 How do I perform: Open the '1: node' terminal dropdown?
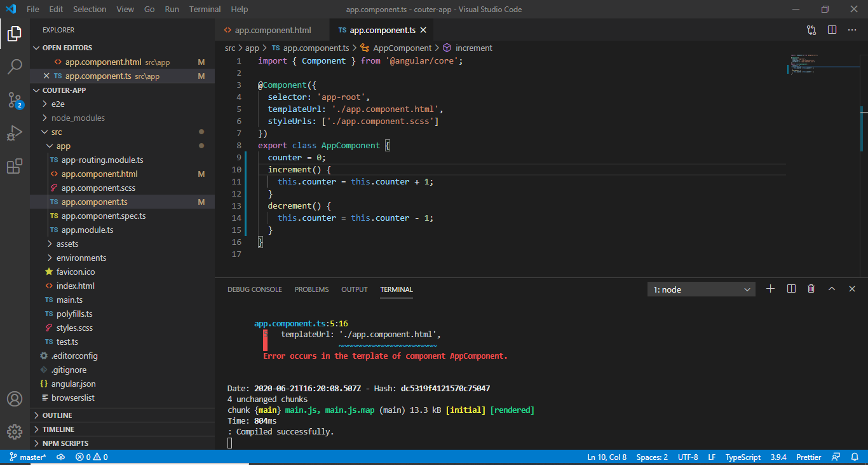pos(701,289)
